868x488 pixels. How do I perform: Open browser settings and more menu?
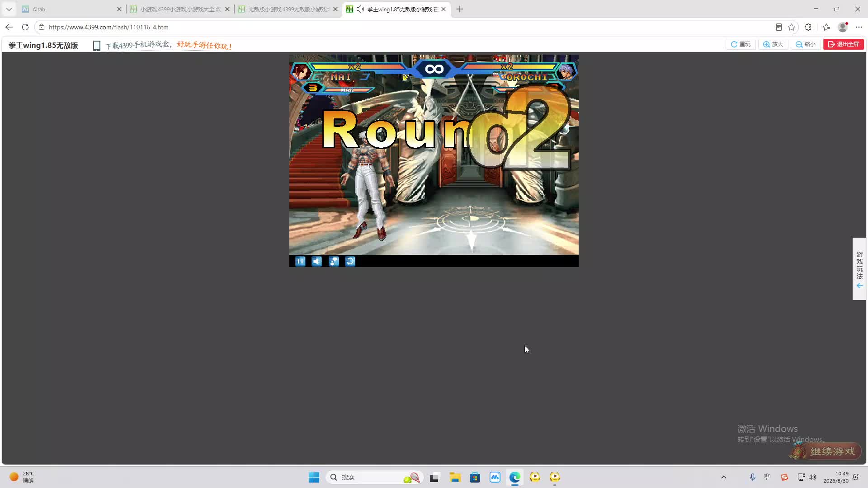pos(859,27)
